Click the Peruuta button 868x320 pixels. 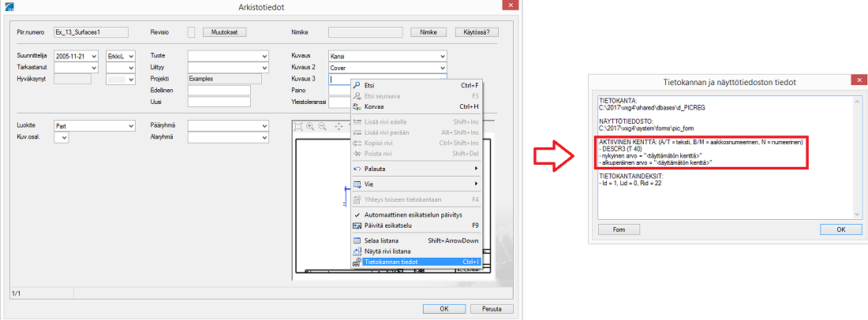click(x=492, y=309)
